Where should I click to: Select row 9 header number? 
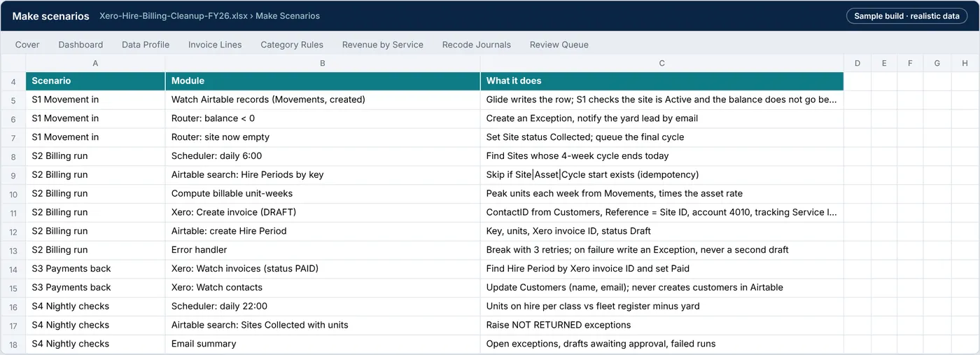coord(13,175)
